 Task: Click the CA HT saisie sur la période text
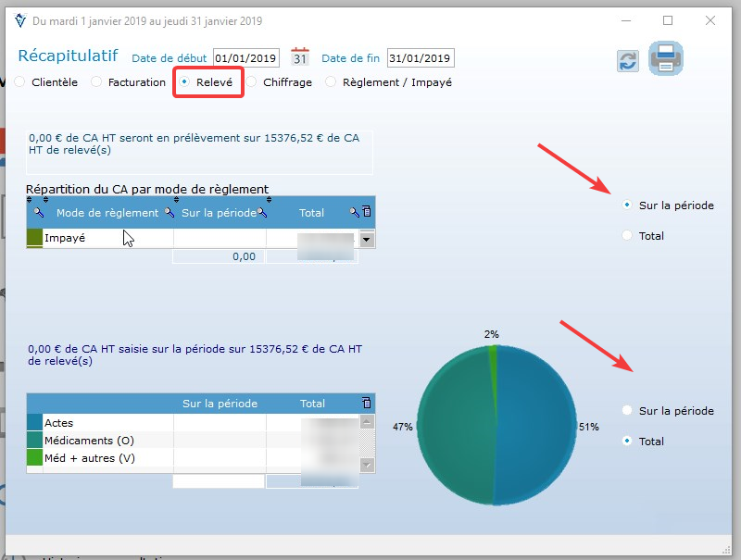[195, 355]
